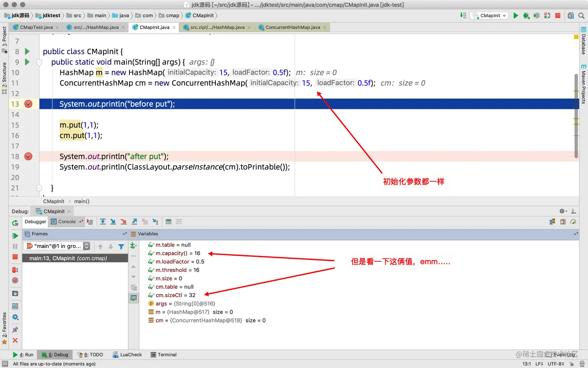The width and height of the screenshot is (588, 368).
Task: Show the execution point
Action: click(x=90, y=222)
